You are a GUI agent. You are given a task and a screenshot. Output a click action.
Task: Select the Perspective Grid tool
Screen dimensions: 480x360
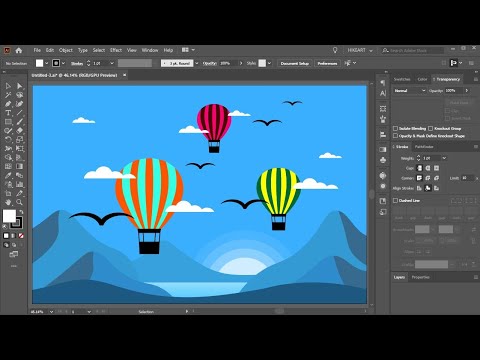(x=19, y=157)
